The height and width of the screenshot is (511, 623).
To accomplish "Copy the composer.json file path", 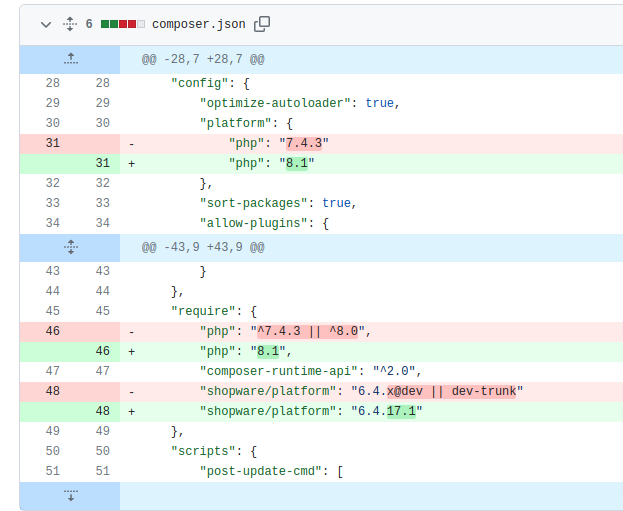I will point(262,24).
